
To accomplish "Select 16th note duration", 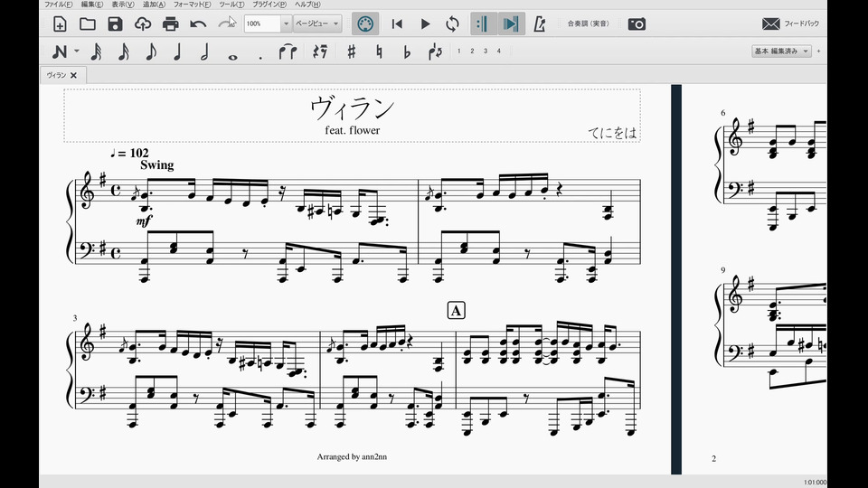I will (124, 52).
